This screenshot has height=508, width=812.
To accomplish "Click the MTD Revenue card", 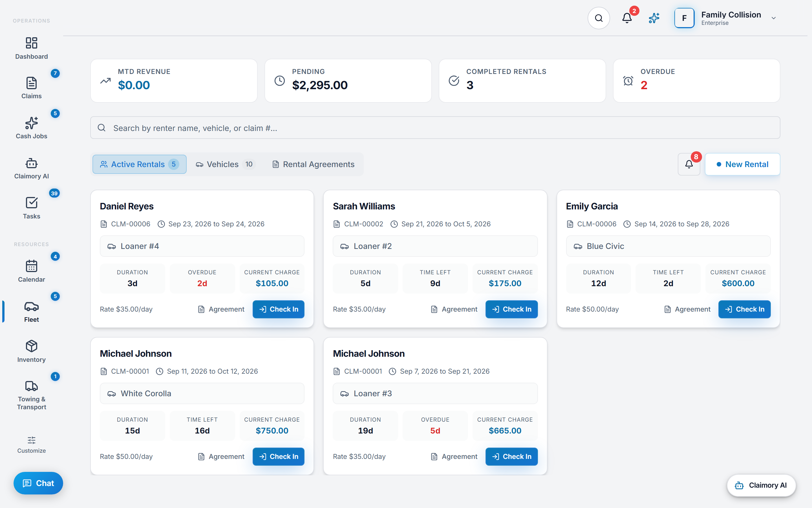I will point(174,81).
